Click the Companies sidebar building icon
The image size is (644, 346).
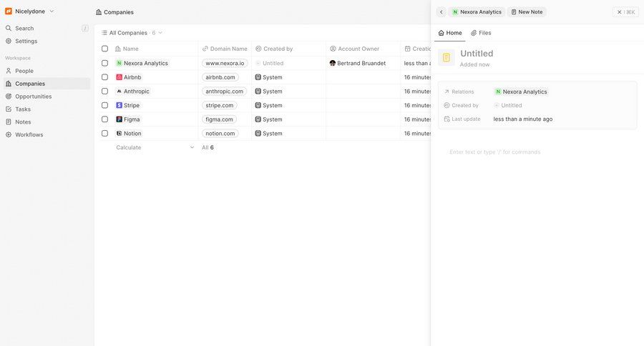8,84
